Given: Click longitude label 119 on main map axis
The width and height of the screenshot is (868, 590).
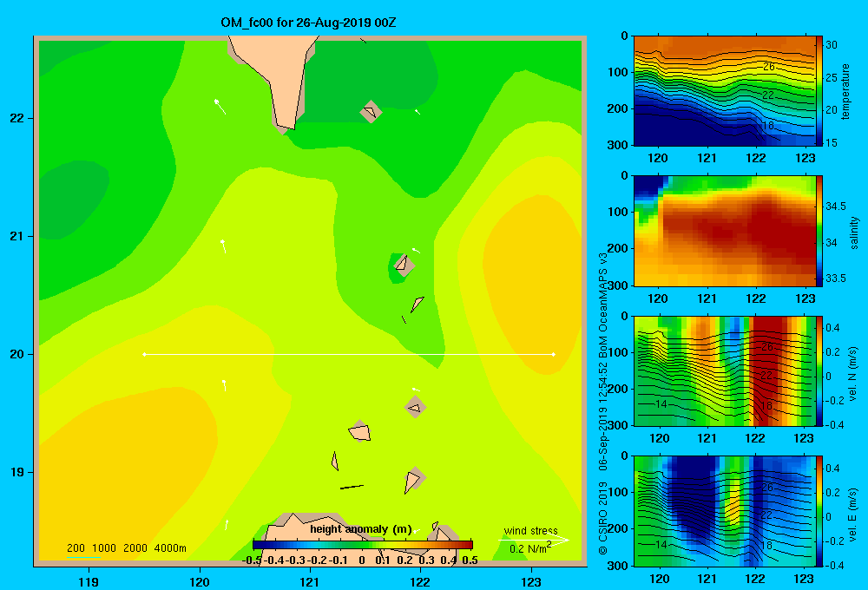Looking at the screenshot, I should pos(89,581).
